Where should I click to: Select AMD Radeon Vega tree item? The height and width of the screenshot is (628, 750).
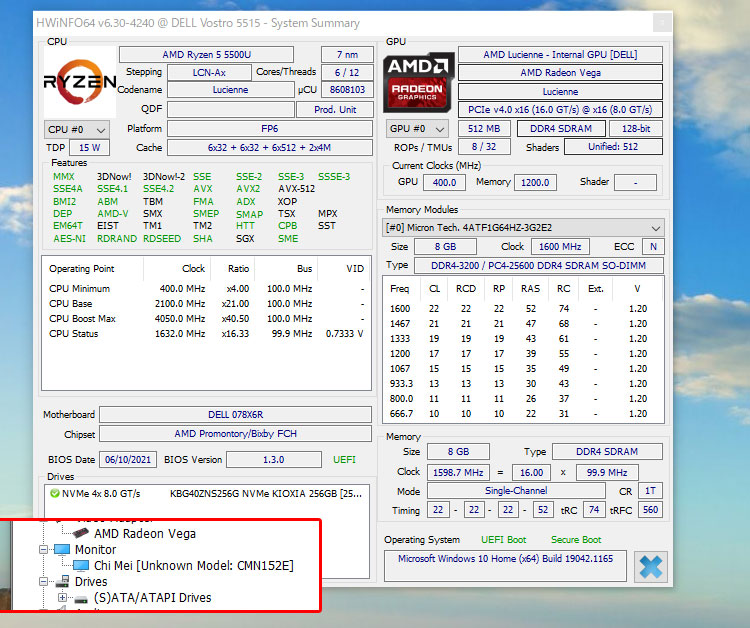pyautogui.click(x=145, y=533)
